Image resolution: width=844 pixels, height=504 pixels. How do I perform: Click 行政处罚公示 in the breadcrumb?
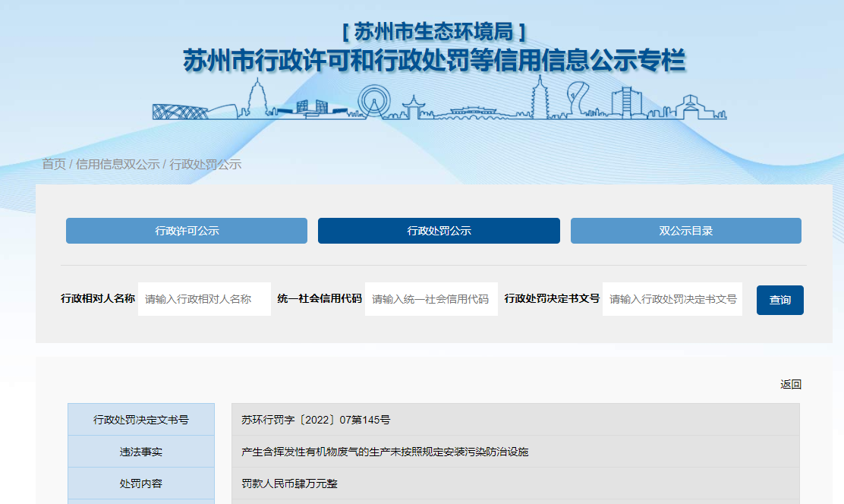[x=206, y=164]
